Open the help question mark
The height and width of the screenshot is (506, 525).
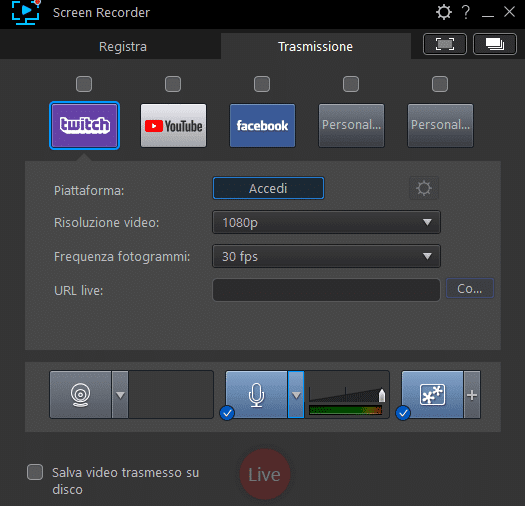click(x=466, y=12)
